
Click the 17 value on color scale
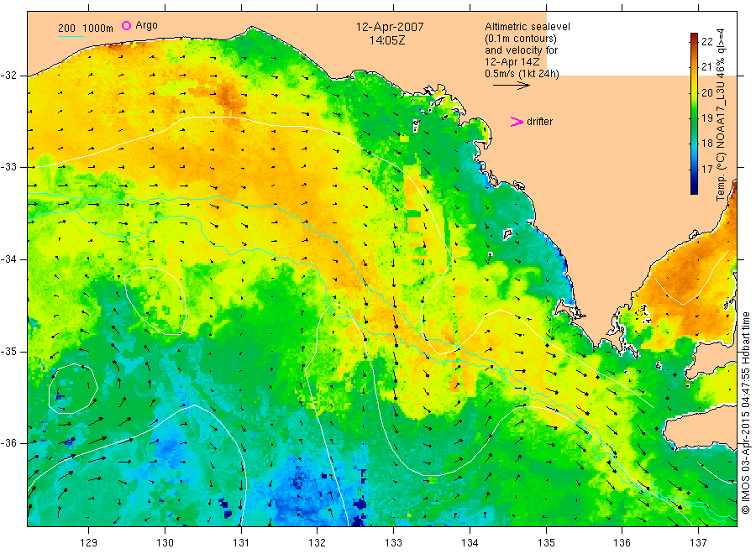click(x=706, y=169)
